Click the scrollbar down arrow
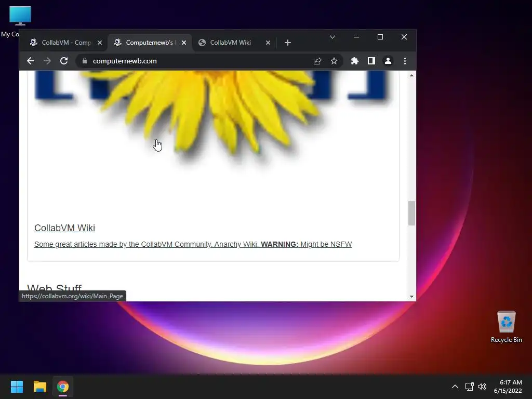The width and height of the screenshot is (532, 399). (x=411, y=297)
